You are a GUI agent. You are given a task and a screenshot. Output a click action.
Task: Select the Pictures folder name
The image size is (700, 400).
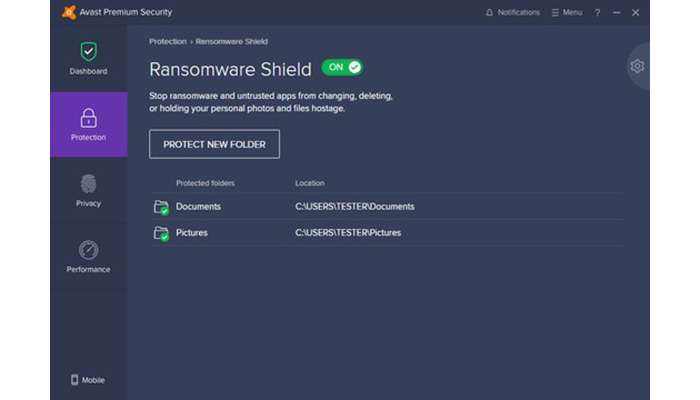[x=192, y=233]
